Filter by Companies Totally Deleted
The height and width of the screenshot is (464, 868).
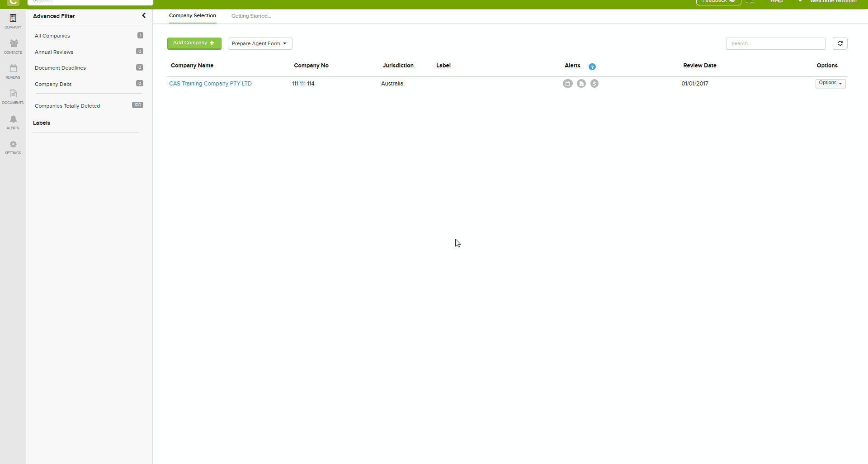pos(67,106)
